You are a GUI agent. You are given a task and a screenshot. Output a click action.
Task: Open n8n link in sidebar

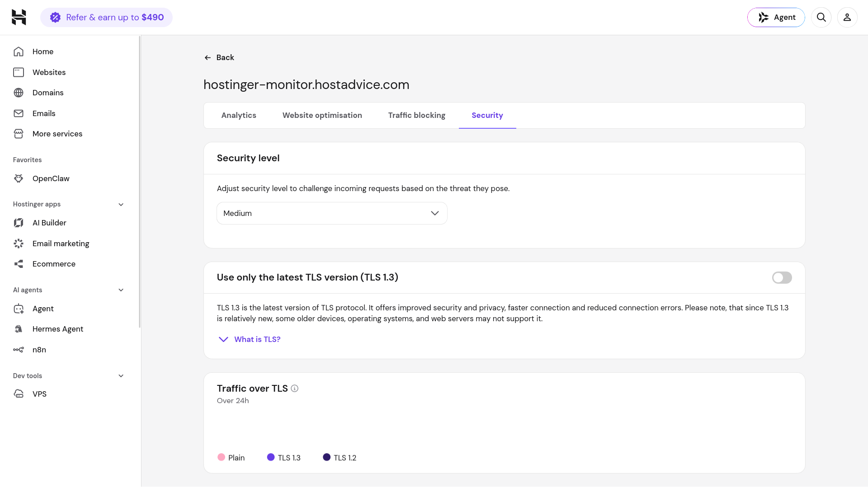pyautogui.click(x=39, y=350)
